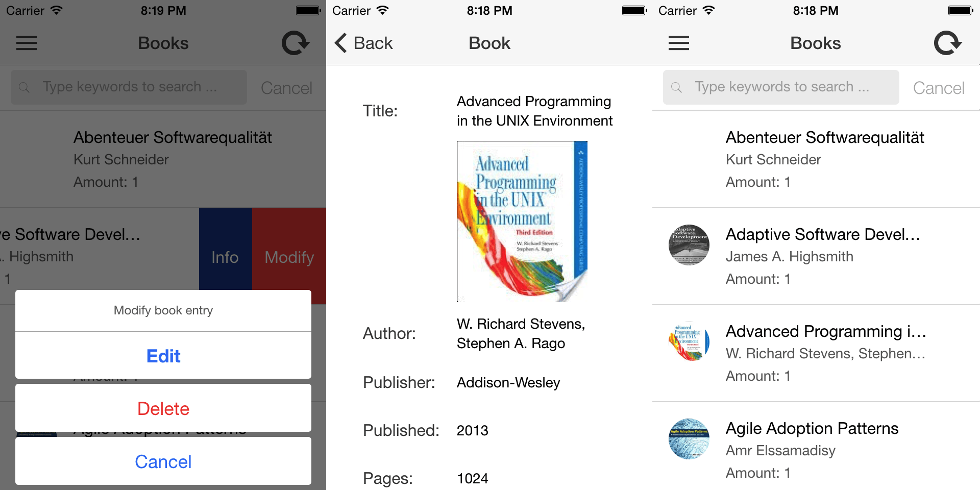This screenshot has height=490, width=980.
Task: Open hamburger menu in dimmed left screen
Action: pos(27,43)
